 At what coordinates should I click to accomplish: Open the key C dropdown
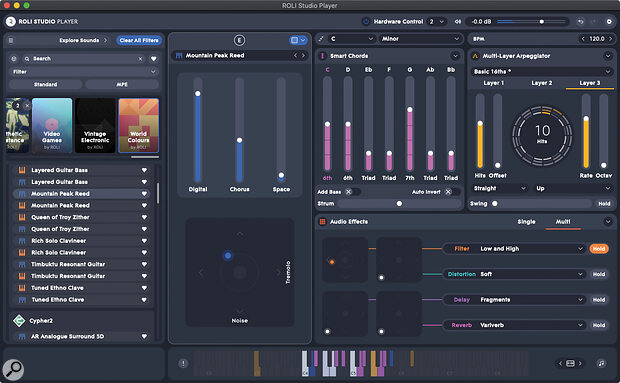tap(352, 39)
